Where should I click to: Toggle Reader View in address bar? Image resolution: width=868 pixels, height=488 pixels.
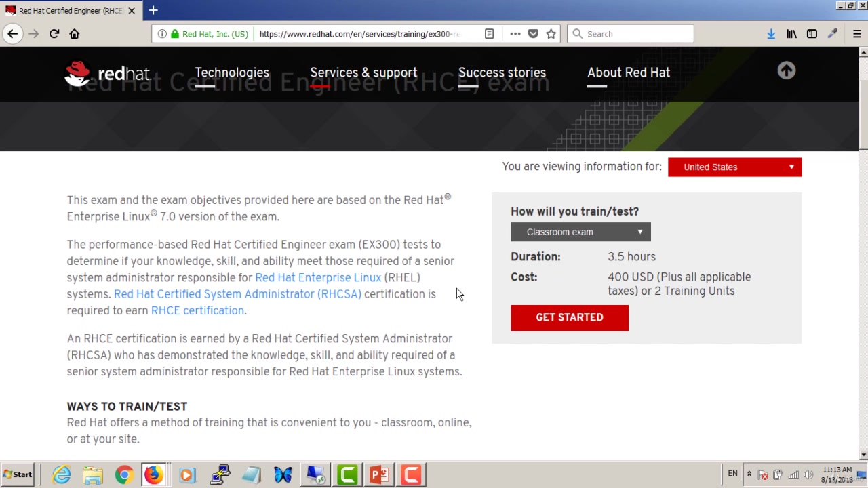point(489,34)
